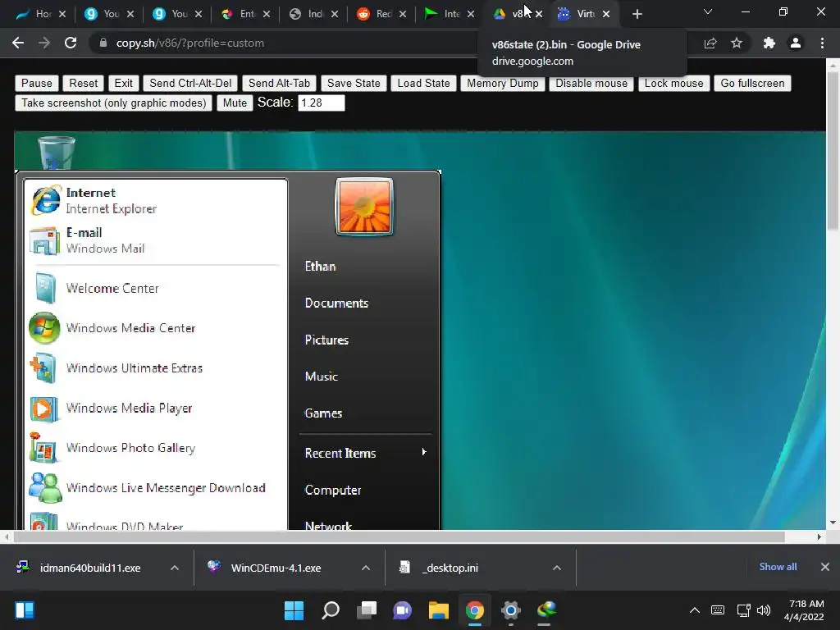Open Teams Chat taskbar icon

pos(402,610)
